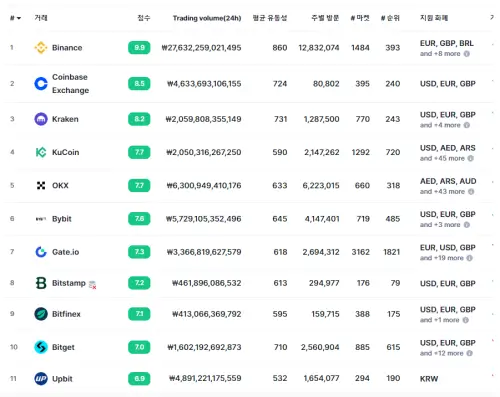Open info icon next to Bitfinex's 'and +1 more'
500x397 pixels.
coord(466,320)
